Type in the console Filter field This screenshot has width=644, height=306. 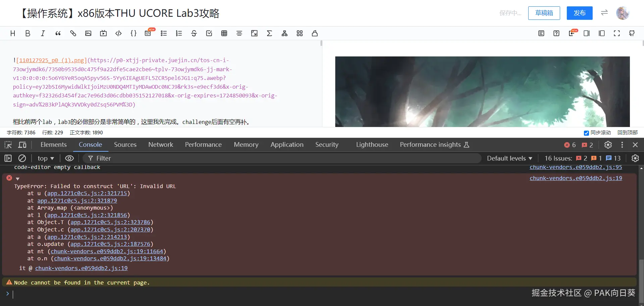[x=285, y=158]
